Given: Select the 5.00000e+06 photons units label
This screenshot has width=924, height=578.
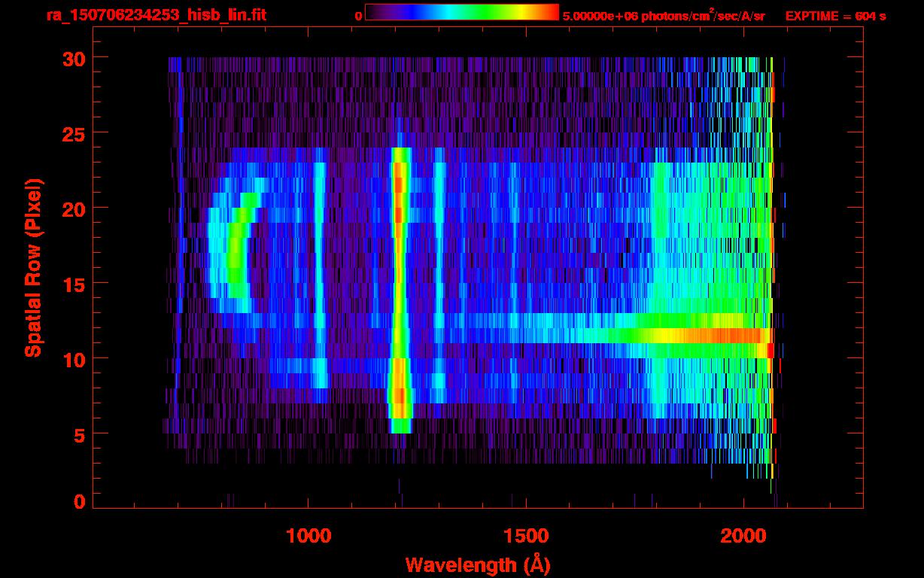Looking at the screenshot, I should (x=664, y=15).
